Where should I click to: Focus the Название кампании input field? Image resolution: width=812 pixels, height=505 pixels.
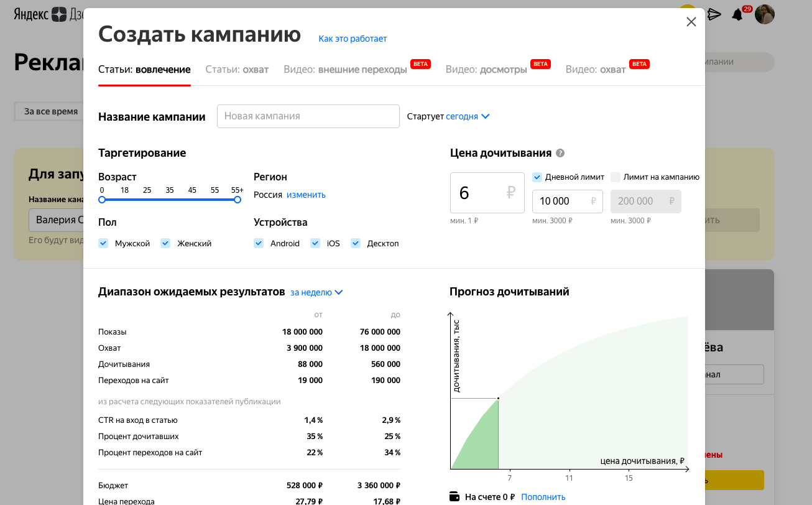(308, 116)
